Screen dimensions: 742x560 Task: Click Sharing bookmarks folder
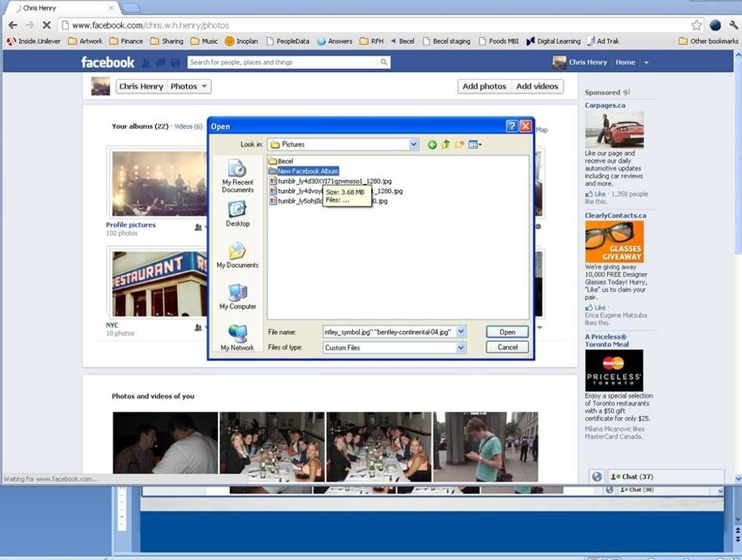click(167, 41)
